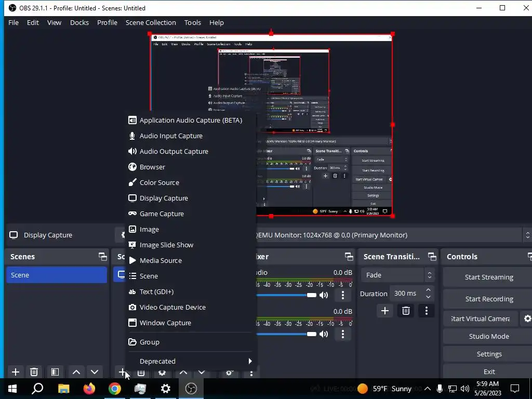Open virtual camera settings gear icon
The image size is (532, 399).
tap(527, 318)
